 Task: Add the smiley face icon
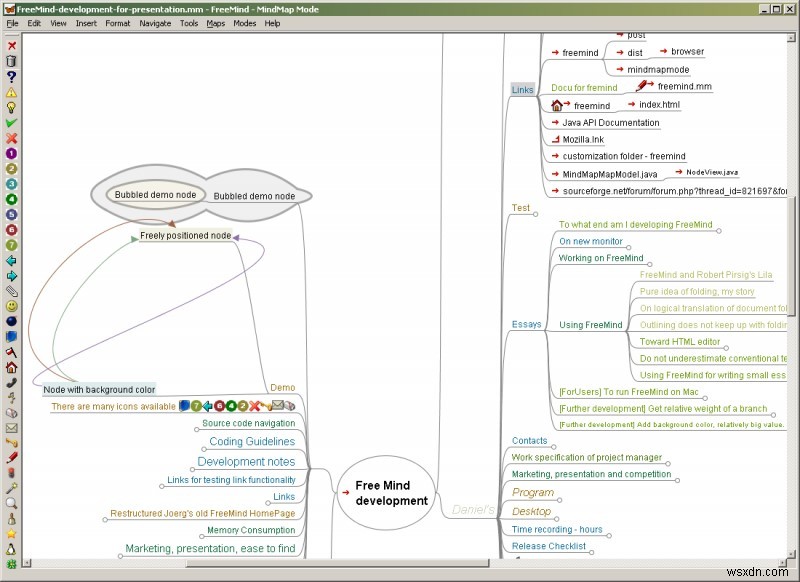click(10, 306)
